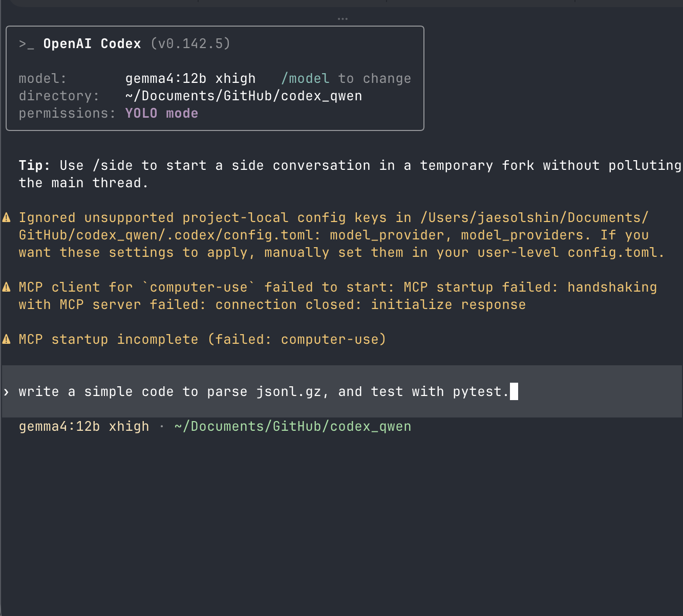Click the computer-use name in MCP error
The image size is (683, 616).
click(199, 287)
